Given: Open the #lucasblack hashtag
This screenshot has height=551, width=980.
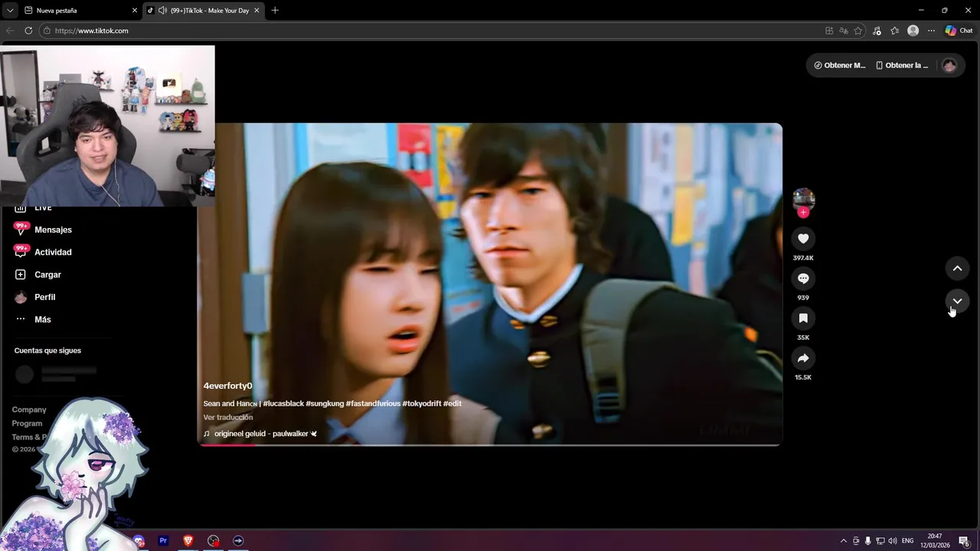Looking at the screenshot, I should [x=283, y=403].
